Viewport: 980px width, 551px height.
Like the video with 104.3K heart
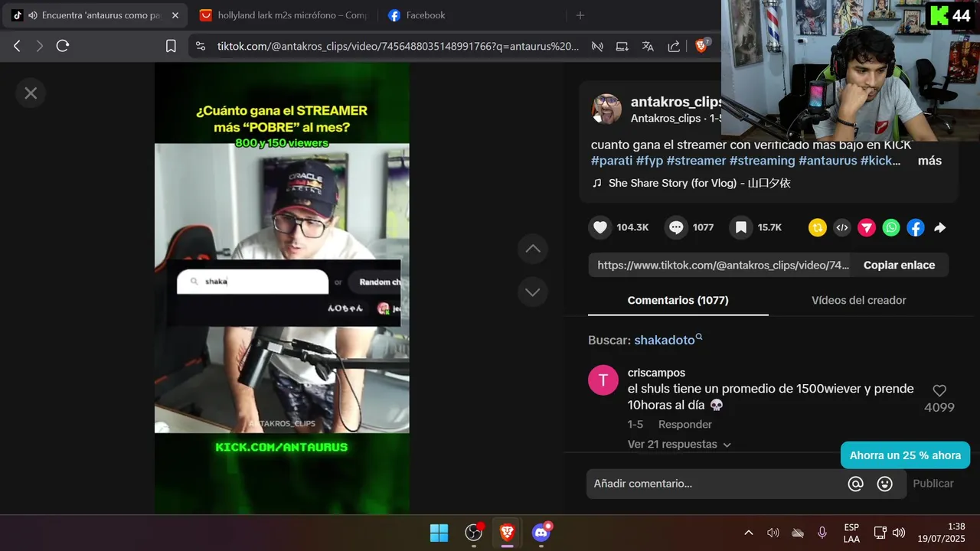[600, 227]
